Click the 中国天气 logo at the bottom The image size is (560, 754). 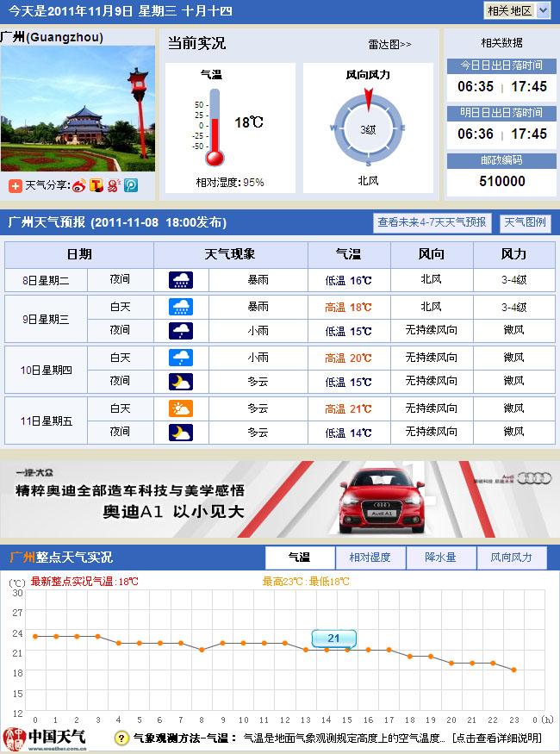[47, 737]
